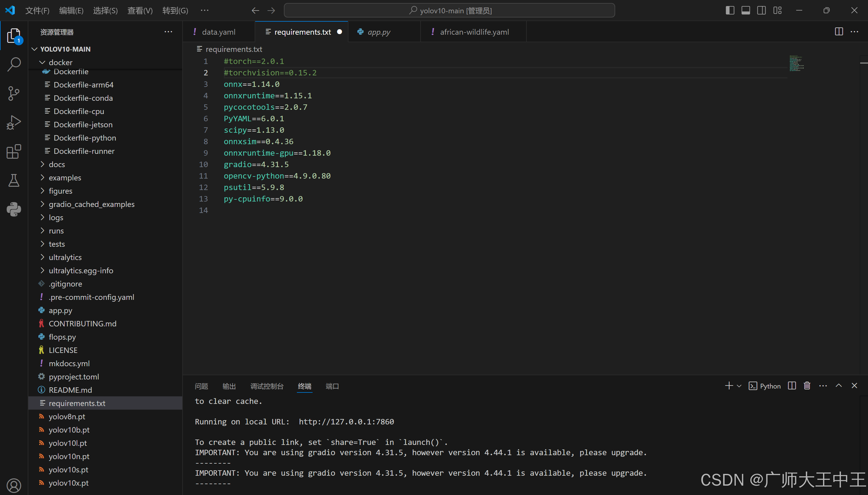
Task: Kill terminal with trash icon
Action: click(x=807, y=386)
